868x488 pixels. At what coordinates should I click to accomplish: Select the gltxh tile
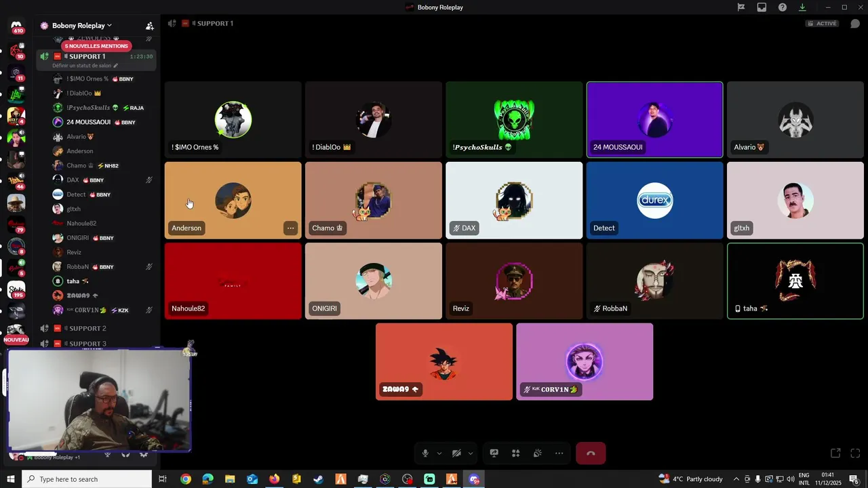click(795, 201)
